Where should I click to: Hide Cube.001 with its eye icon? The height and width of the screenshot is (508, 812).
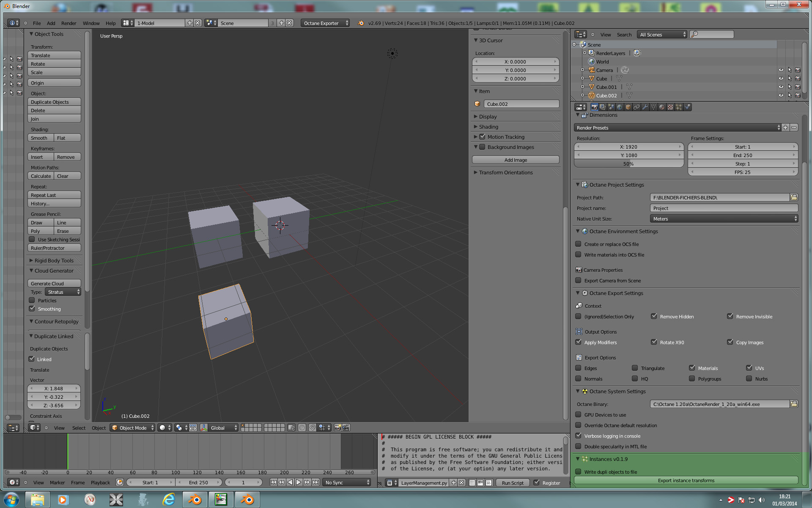pos(781,87)
